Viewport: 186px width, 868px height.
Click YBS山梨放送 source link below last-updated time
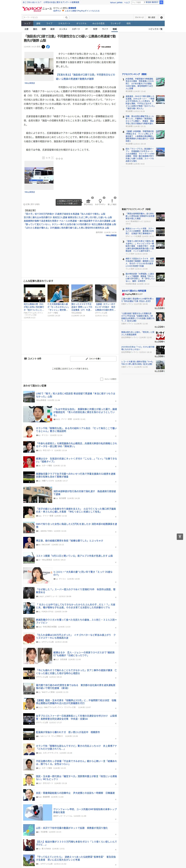pyautogui.click(x=111, y=236)
